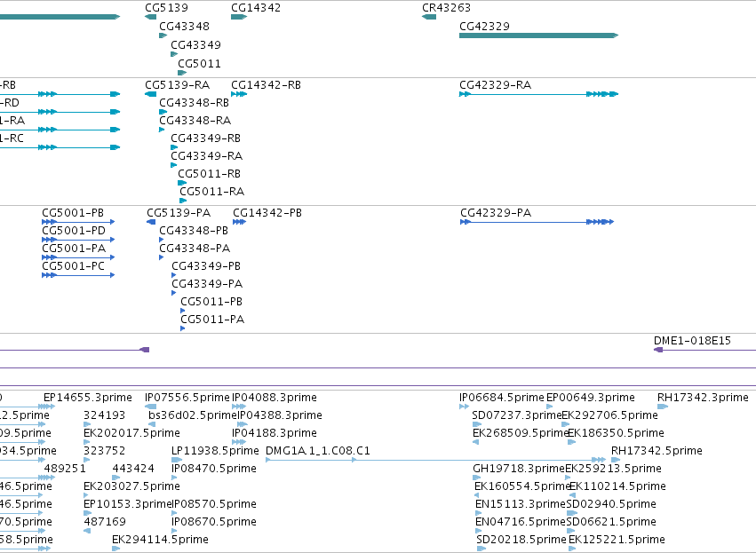
Task: Click protein CG5011-PB
Action: click(211, 302)
